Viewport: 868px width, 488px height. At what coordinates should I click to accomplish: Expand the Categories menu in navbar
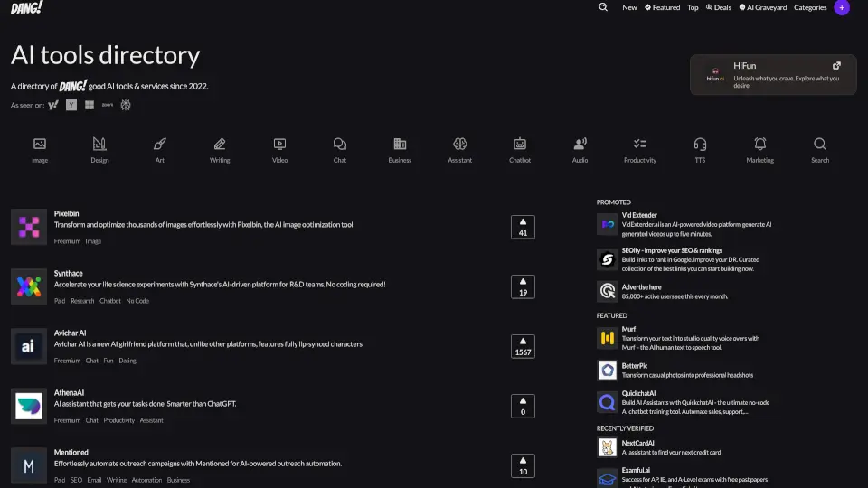(810, 7)
